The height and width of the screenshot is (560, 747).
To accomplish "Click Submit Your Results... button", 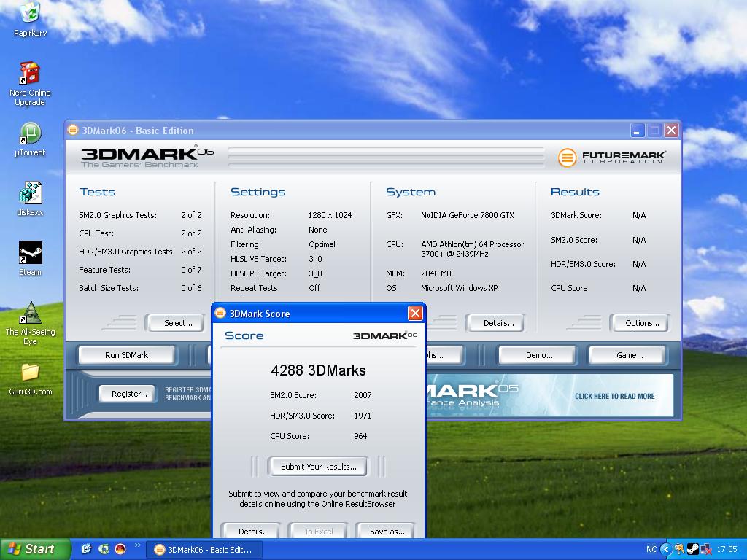I will pos(318,467).
